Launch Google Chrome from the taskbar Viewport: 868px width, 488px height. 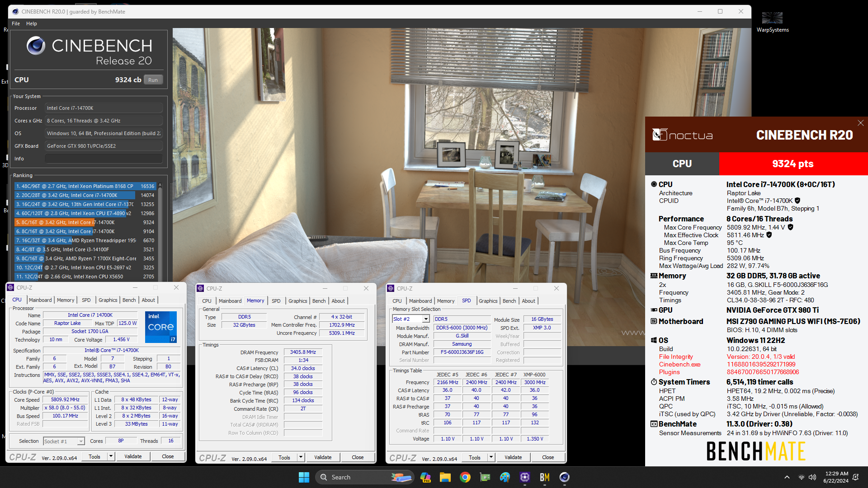[x=465, y=477]
